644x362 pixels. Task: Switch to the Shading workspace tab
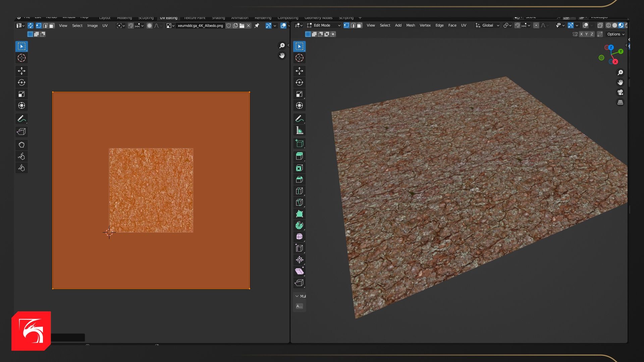[x=218, y=18]
